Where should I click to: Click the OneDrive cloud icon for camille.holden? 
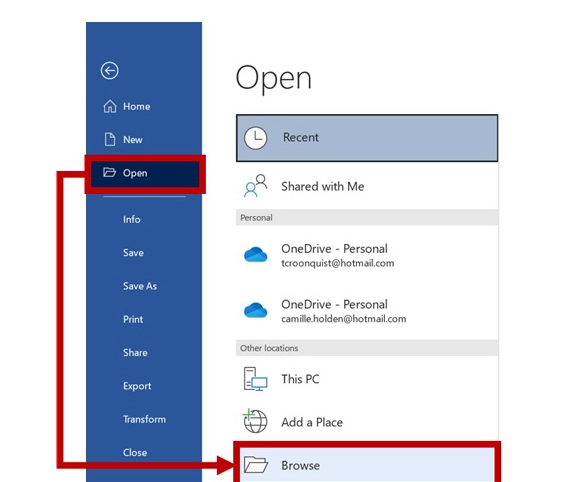click(255, 310)
